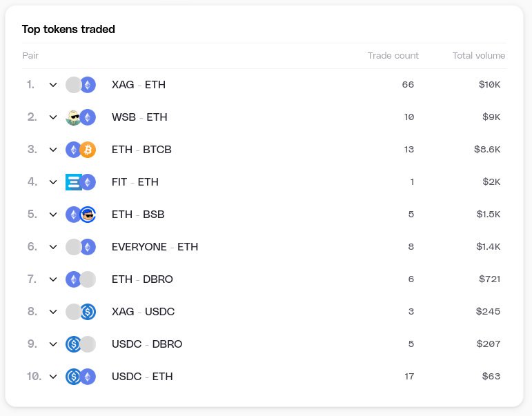Click Ethereum icon in USDC - ETH row
This screenshot has height=416, width=532.
tap(88, 377)
